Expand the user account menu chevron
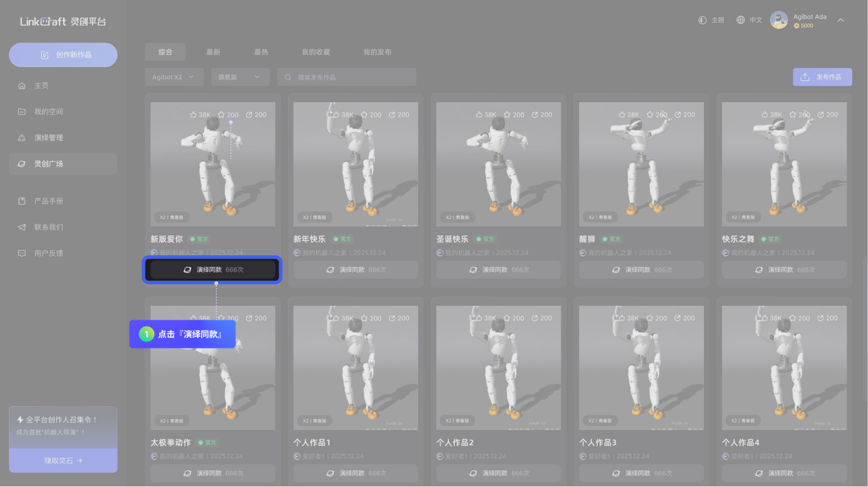868x487 pixels. 841,21
